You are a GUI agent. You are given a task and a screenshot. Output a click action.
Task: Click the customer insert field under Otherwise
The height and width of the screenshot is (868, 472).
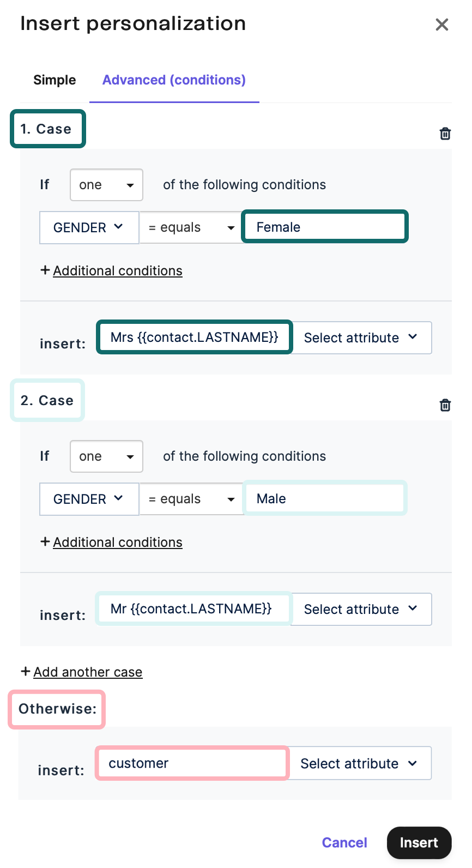tap(192, 763)
